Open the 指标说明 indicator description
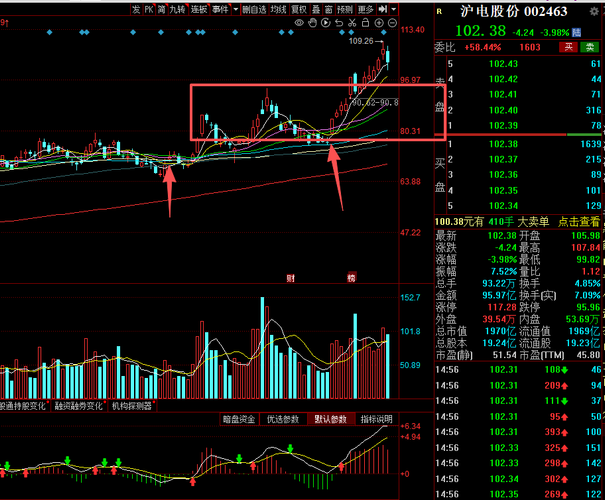 (377, 419)
